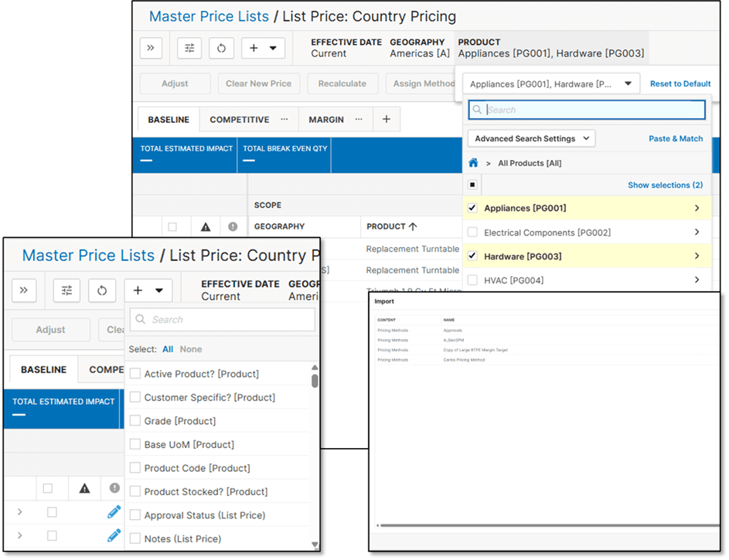Open the product selector combo box
This screenshot has width=729, height=560.
click(x=551, y=83)
